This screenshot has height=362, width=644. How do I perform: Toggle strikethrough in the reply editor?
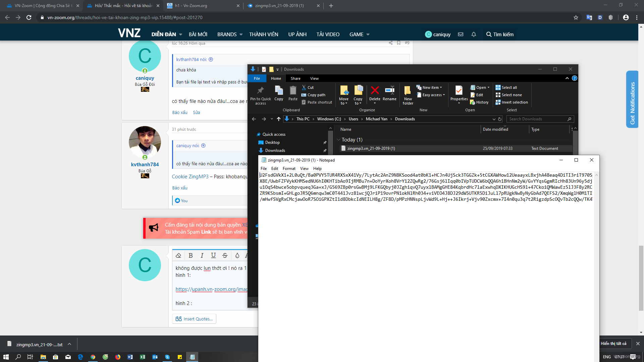point(225,255)
